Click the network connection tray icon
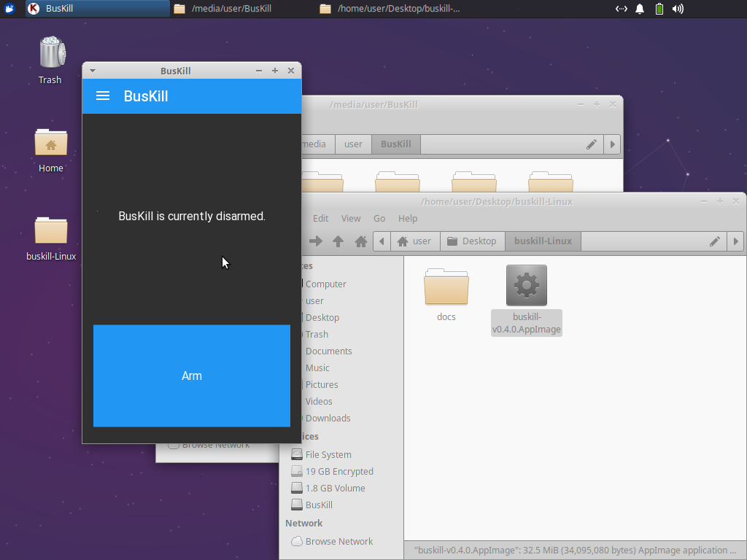747x560 pixels. (622, 9)
